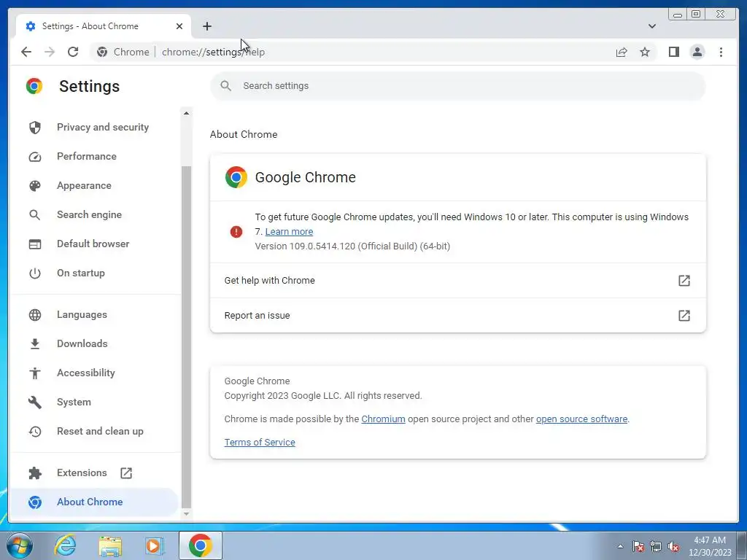Click the Chrome taskbar button
Image resolution: width=747 pixels, height=560 pixels.
[x=200, y=545]
